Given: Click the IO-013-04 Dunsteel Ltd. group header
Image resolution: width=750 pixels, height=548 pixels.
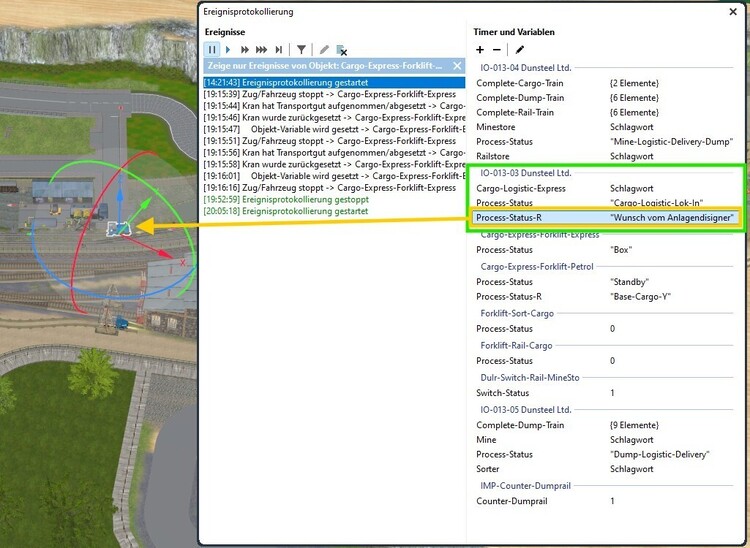Looking at the screenshot, I should coord(526,68).
